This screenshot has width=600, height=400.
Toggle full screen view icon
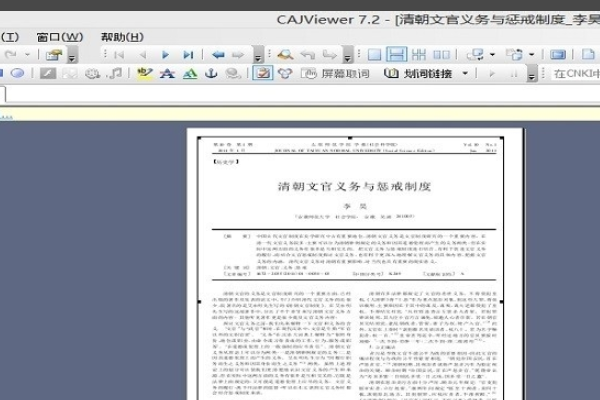coord(558,55)
